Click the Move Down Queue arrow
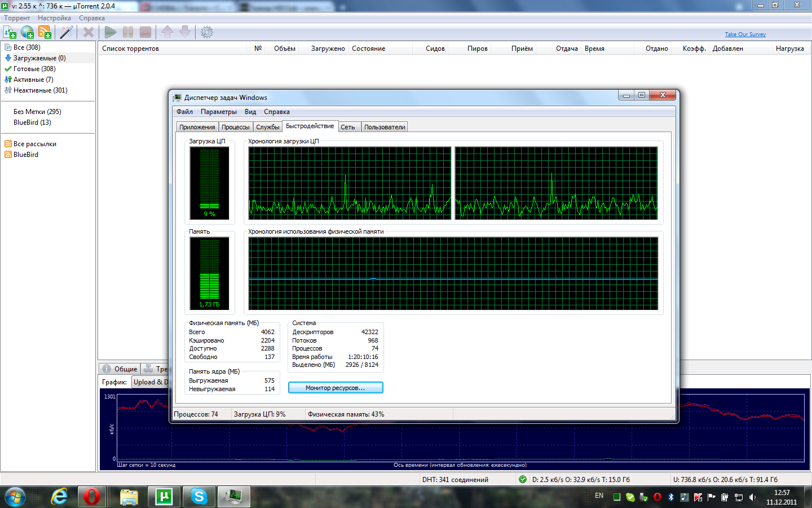812x508 pixels. pos(185,32)
